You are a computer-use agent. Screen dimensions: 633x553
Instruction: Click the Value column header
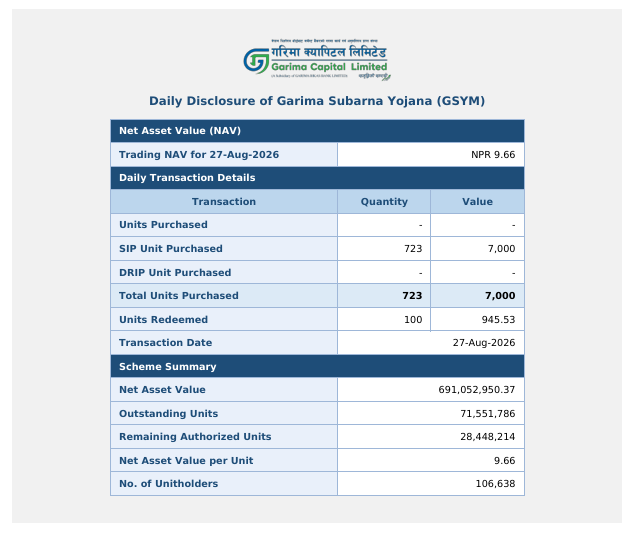point(477,202)
